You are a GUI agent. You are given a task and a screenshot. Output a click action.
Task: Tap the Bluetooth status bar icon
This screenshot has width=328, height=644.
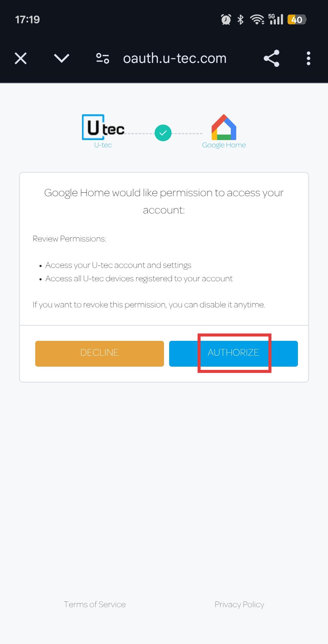pyautogui.click(x=241, y=20)
